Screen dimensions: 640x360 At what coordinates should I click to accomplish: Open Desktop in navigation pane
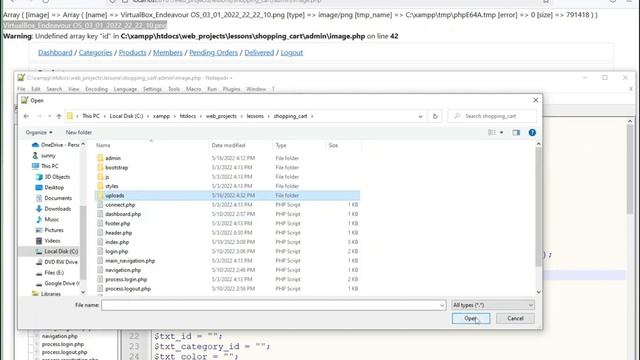[54, 187]
